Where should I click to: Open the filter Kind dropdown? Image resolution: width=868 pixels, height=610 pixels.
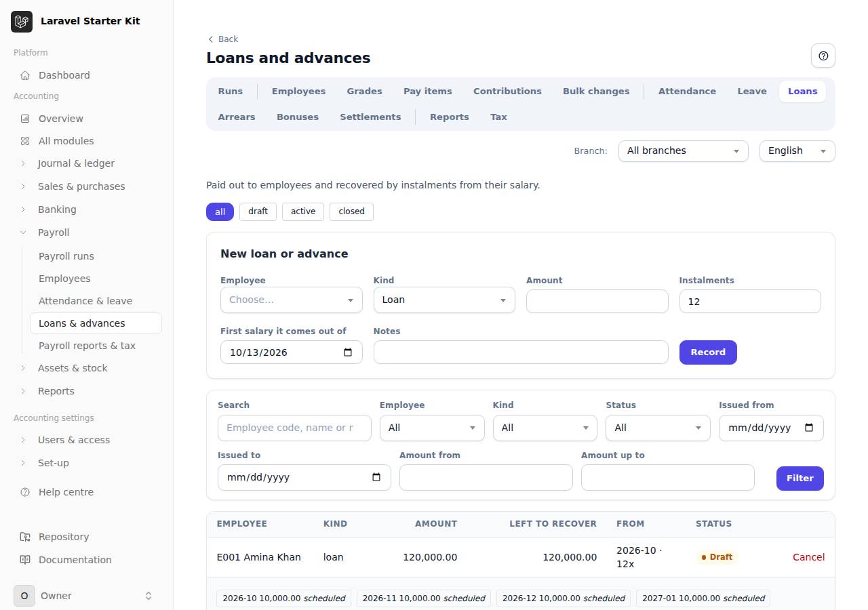(545, 428)
